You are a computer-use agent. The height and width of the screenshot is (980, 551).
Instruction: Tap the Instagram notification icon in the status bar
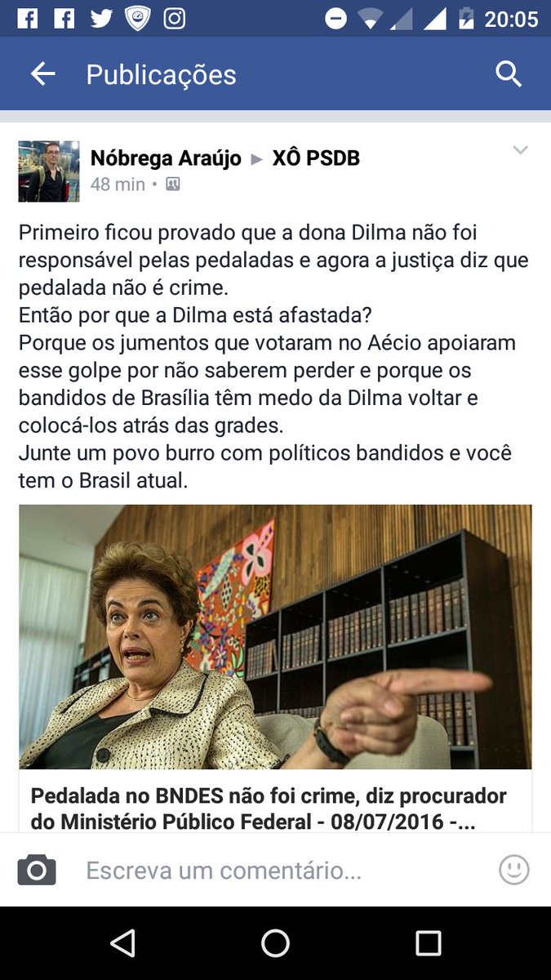[175, 18]
